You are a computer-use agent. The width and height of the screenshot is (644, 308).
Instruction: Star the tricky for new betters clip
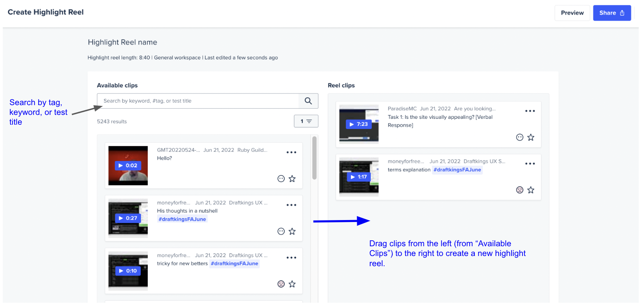292,284
